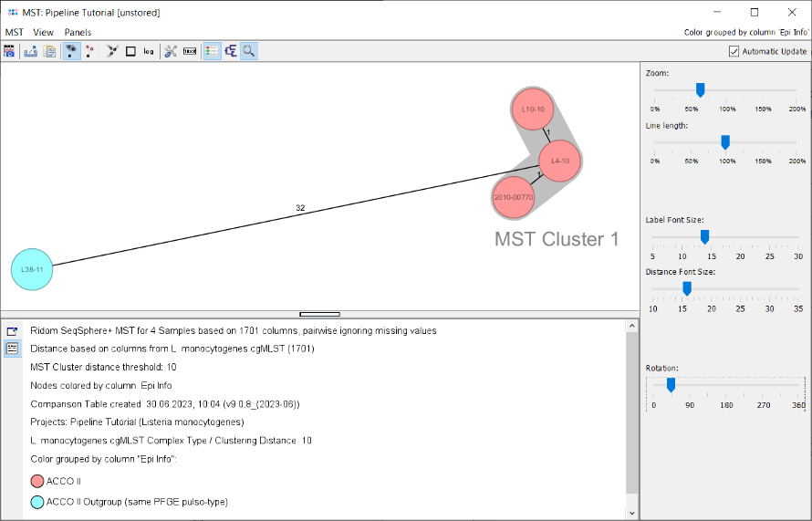Click the legend details list icon
Screen dimensions: 812x521
pyautogui.click(x=12, y=349)
